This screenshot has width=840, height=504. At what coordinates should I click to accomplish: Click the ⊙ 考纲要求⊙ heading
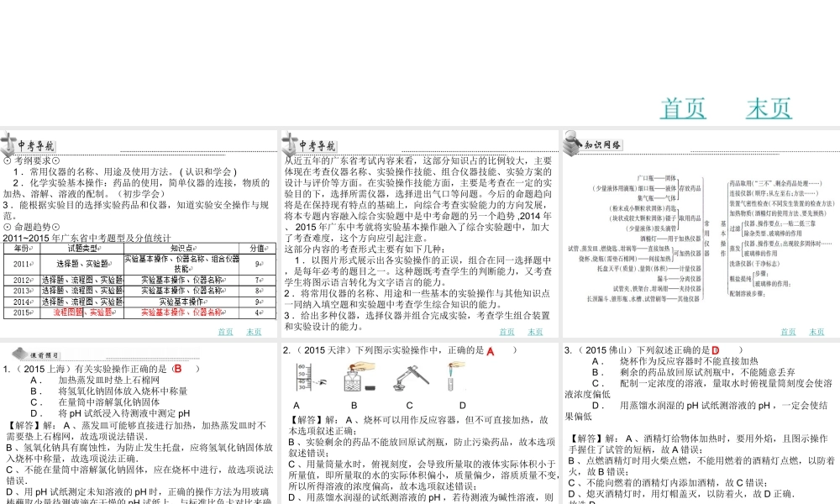(x=32, y=160)
